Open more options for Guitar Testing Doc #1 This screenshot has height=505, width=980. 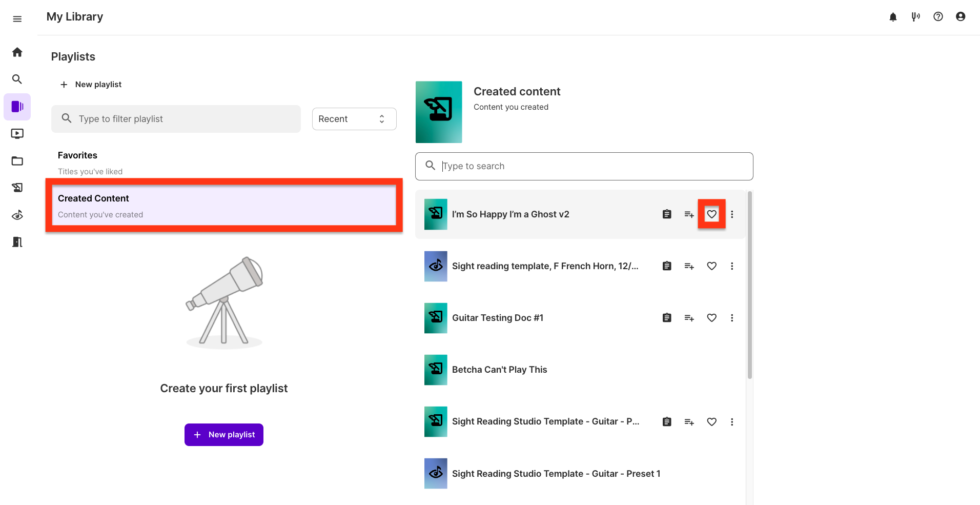tap(732, 318)
